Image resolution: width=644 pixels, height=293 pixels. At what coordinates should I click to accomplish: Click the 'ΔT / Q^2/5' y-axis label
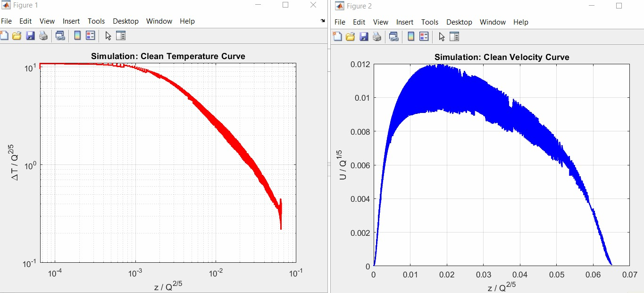point(15,162)
